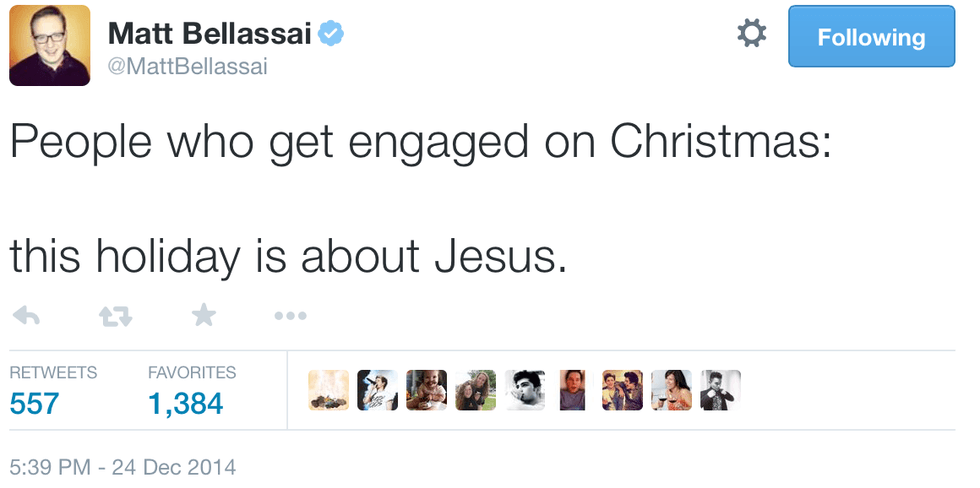The image size is (980, 488).
Task: Open the gear settings dropdown
Action: click(x=751, y=34)
